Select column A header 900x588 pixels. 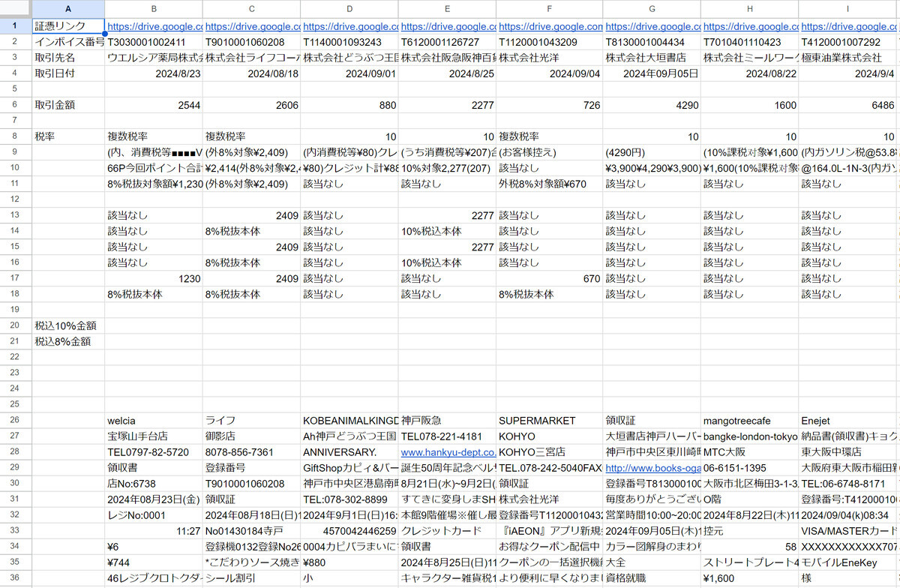[68, 9]
